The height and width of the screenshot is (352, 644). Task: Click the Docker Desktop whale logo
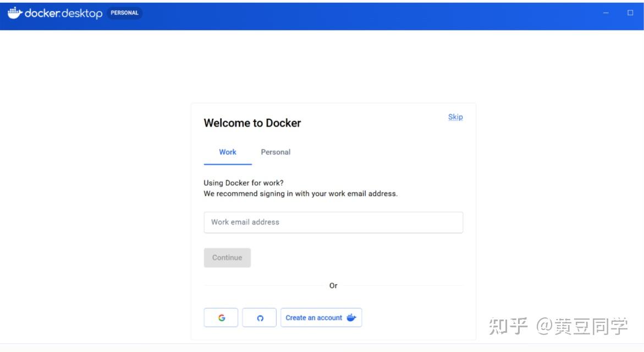(15, 13)
